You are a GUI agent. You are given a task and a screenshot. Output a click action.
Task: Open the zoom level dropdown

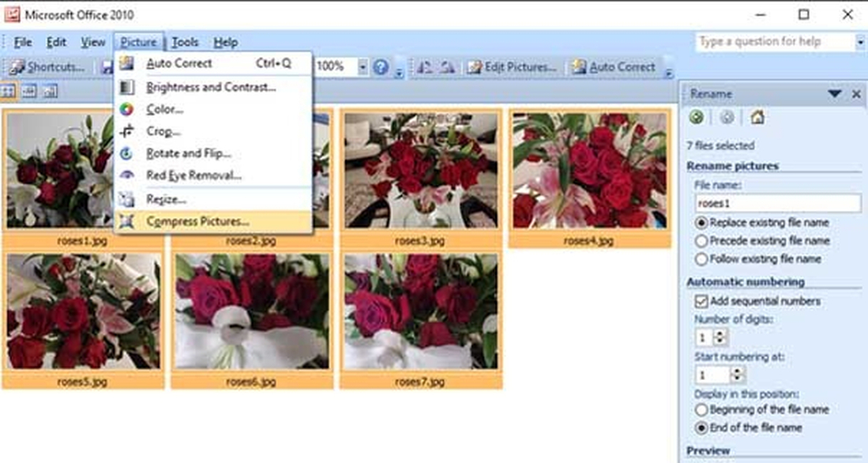(x=363, y=67)
